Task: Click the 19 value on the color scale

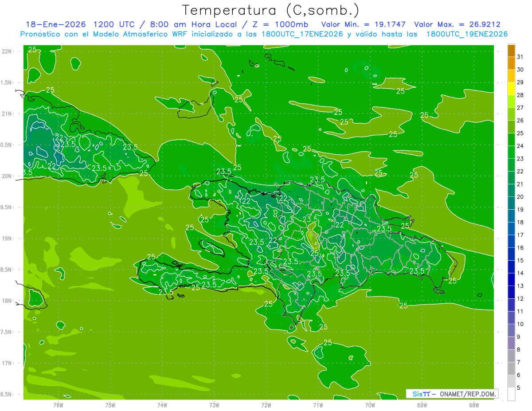Action: point(520,209)
